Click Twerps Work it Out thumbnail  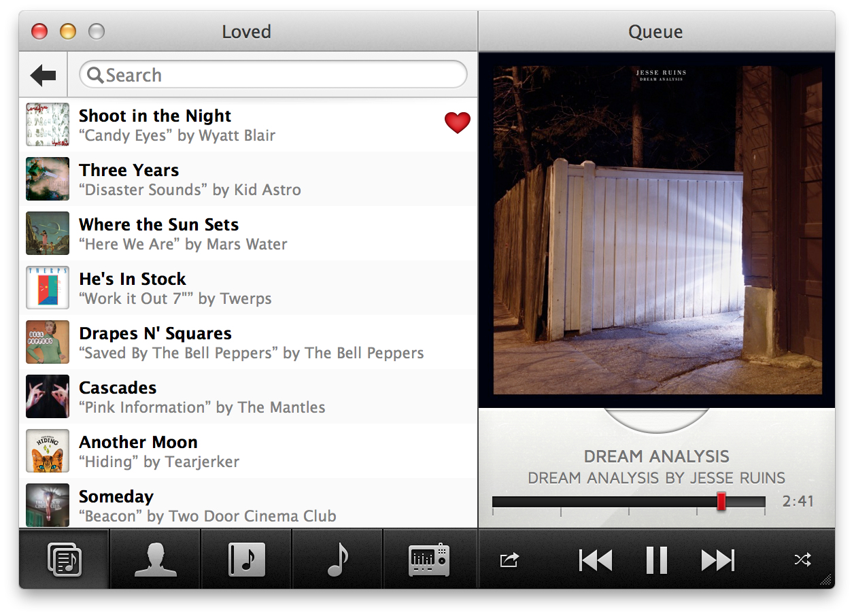[x=48, y=288]
